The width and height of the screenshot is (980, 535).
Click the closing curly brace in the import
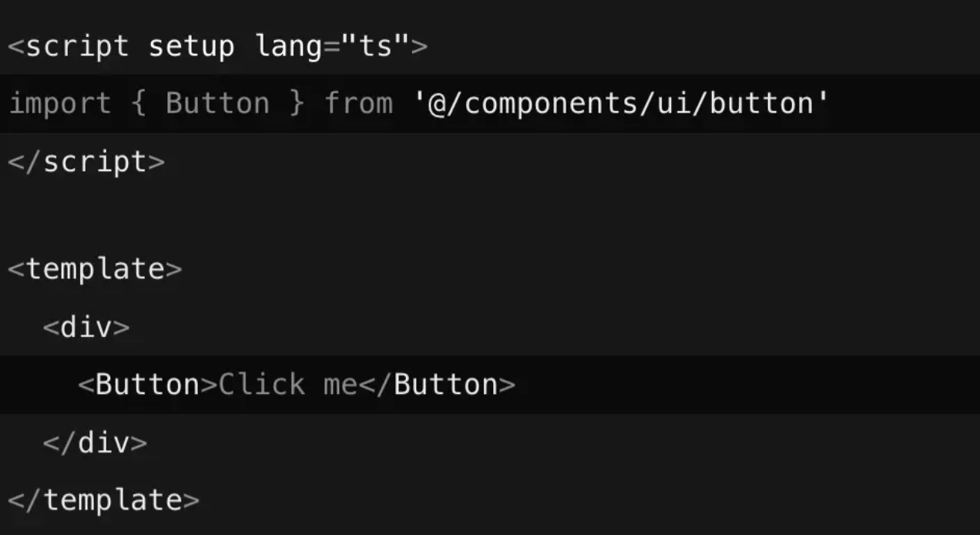point(297,103)
